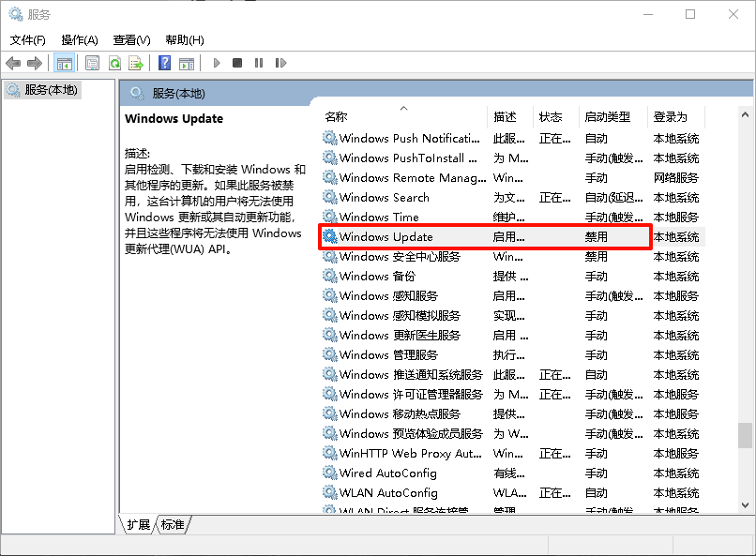Select the Windows 感知服务 row

point(513,296)
